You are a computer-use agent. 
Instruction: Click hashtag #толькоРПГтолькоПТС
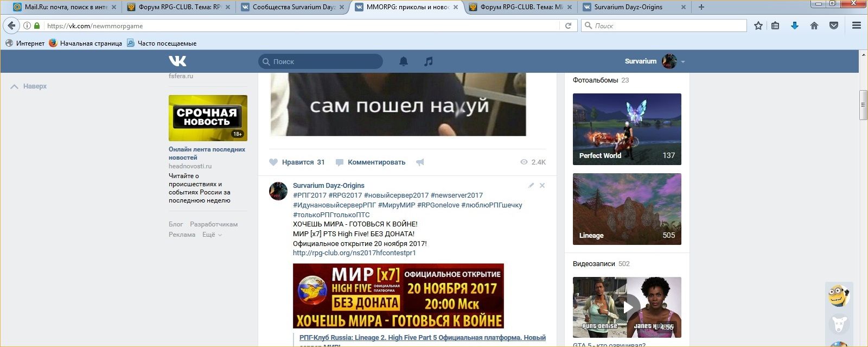point(331,215)
